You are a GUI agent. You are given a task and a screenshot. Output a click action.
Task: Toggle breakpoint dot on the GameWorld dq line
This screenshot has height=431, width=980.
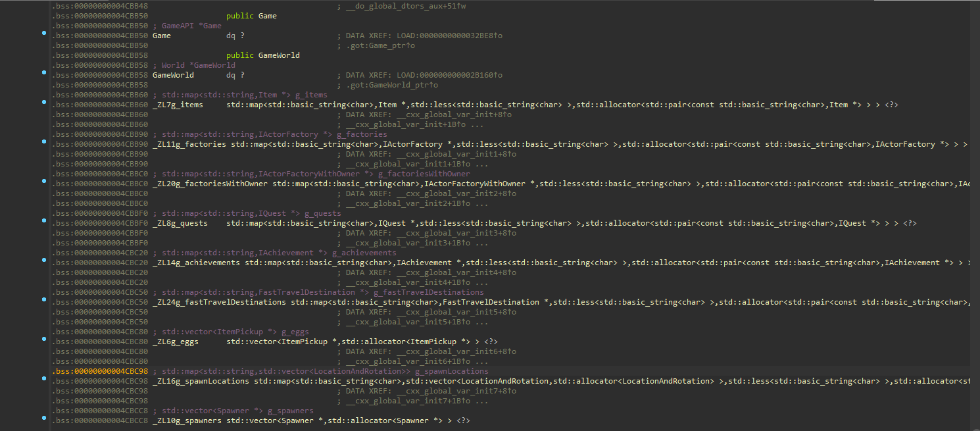point(44,72)
